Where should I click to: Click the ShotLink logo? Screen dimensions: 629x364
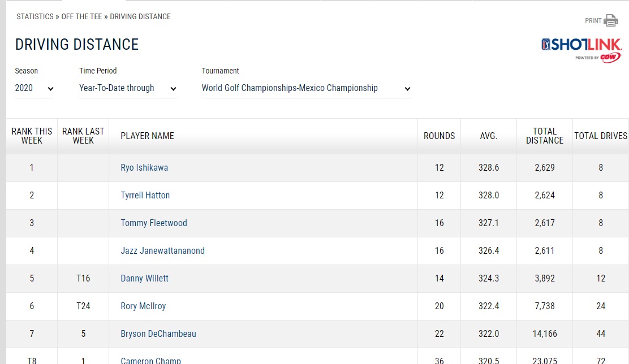[581, 49]
